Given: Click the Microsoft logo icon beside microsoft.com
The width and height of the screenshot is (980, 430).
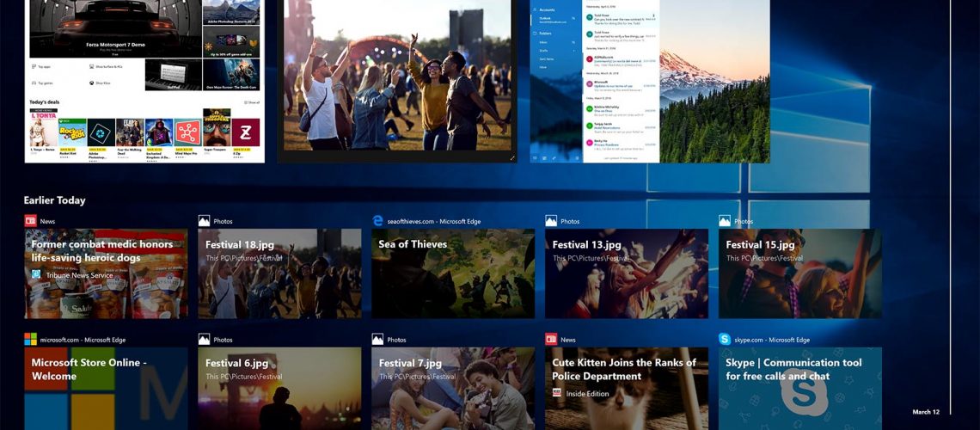Looking at the screenshot, I should [30, 340].
